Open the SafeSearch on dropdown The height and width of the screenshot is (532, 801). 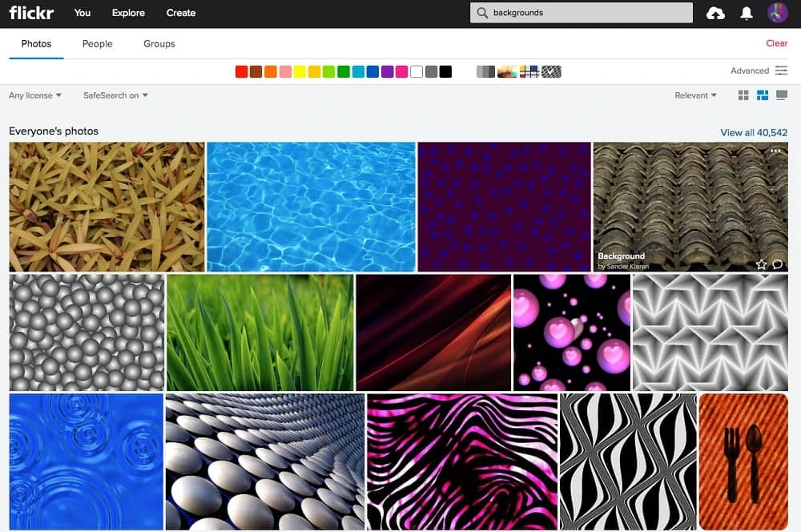tap(115, 95)
